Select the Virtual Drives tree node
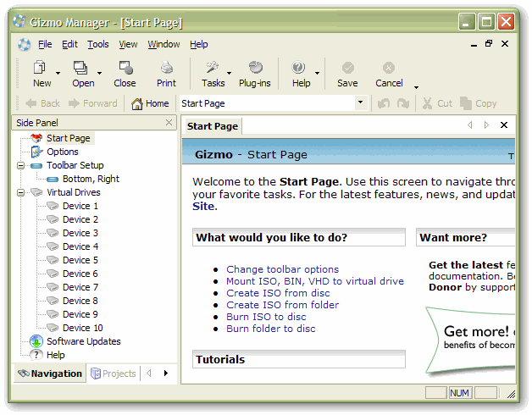Viewport: 532px width, 415px height. pos(74,192)
